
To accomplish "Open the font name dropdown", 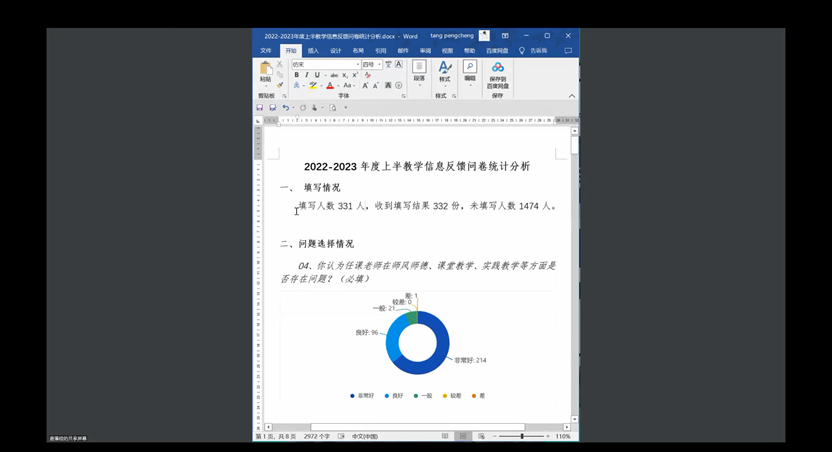I will [357, 65].
